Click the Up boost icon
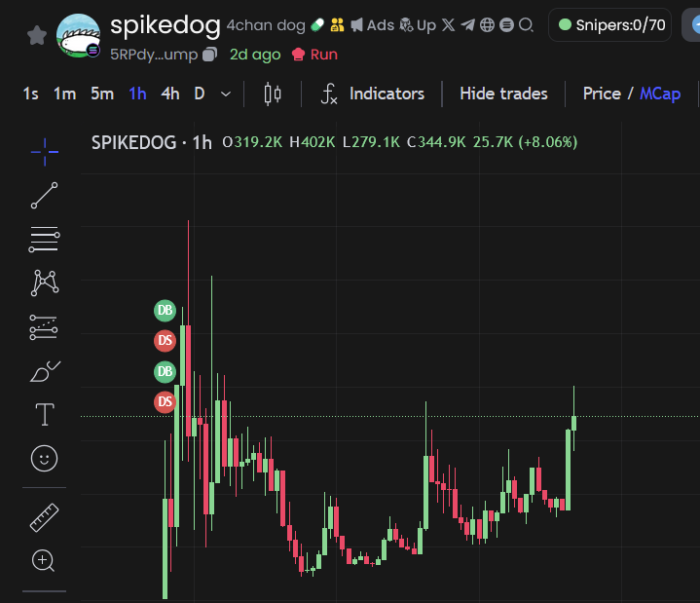The width and height of the screenshot is (700, 603). tap(418, 25)
